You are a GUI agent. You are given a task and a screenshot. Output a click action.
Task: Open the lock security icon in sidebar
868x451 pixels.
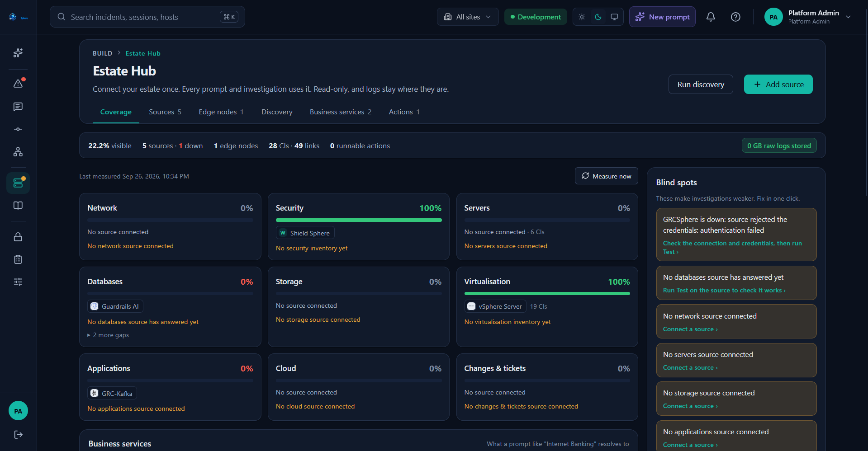(x=18, y=237)
